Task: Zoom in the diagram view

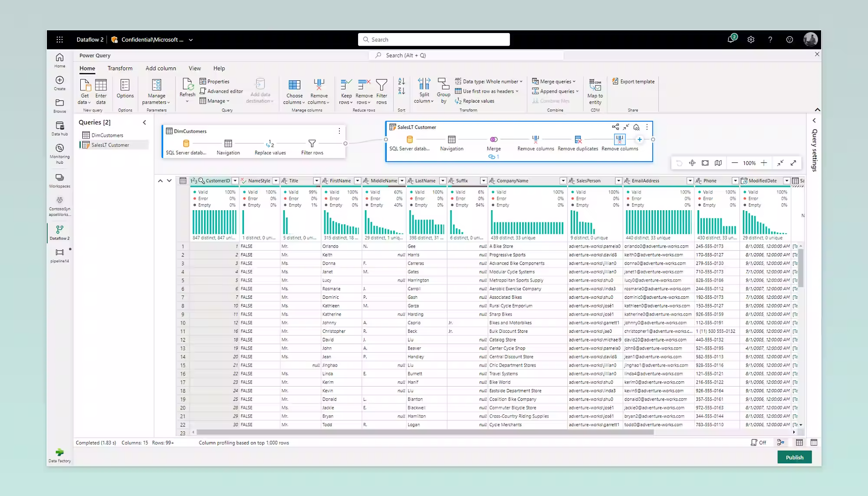Action: [x=764, y=163]
